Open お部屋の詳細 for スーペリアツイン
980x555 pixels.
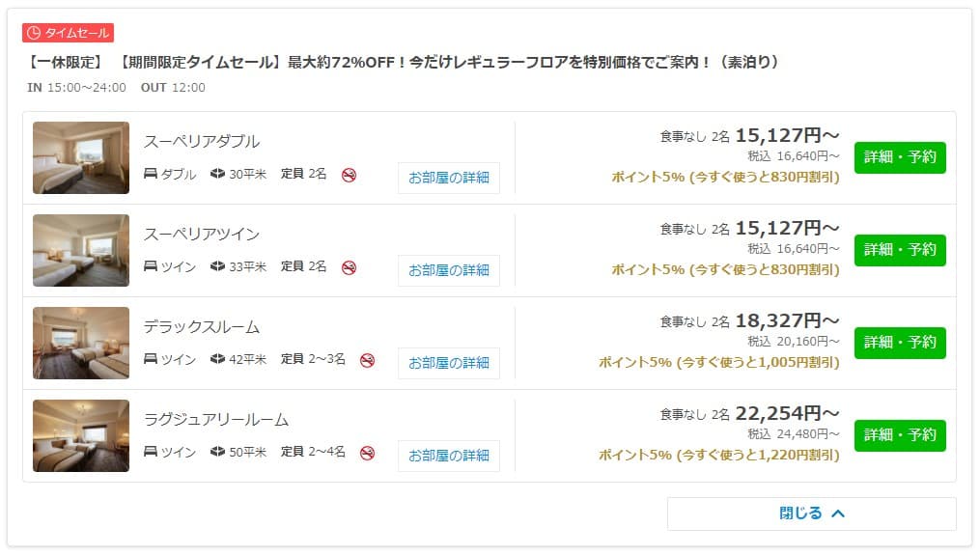point(449,270)
